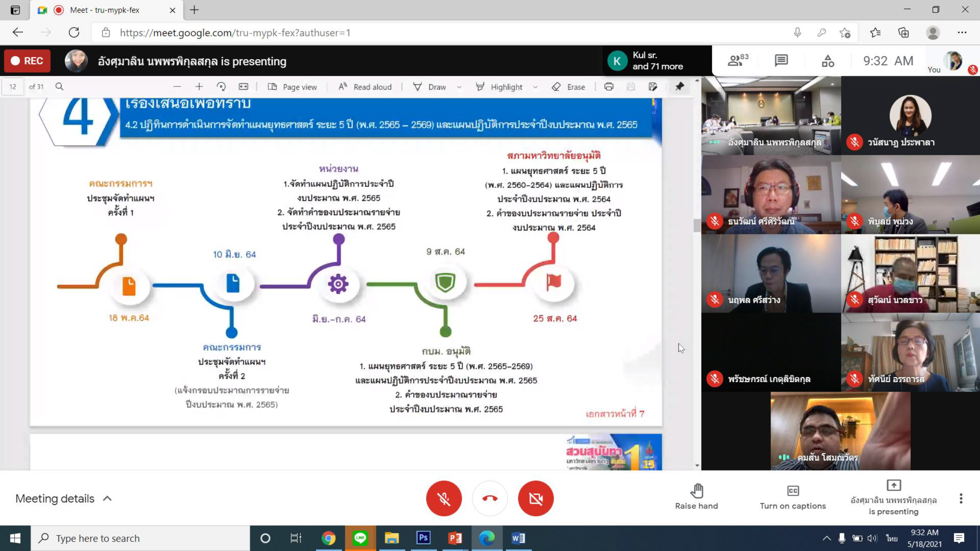This screenshot has width=980, height=551.
Task: Print the PDF document
Action: point(609,87)
